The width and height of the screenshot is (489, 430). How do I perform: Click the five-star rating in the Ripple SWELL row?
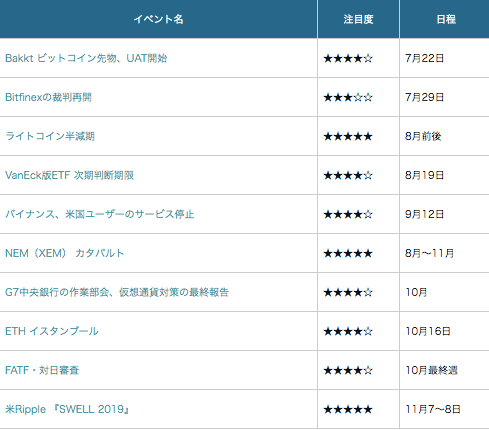[348, 410]
